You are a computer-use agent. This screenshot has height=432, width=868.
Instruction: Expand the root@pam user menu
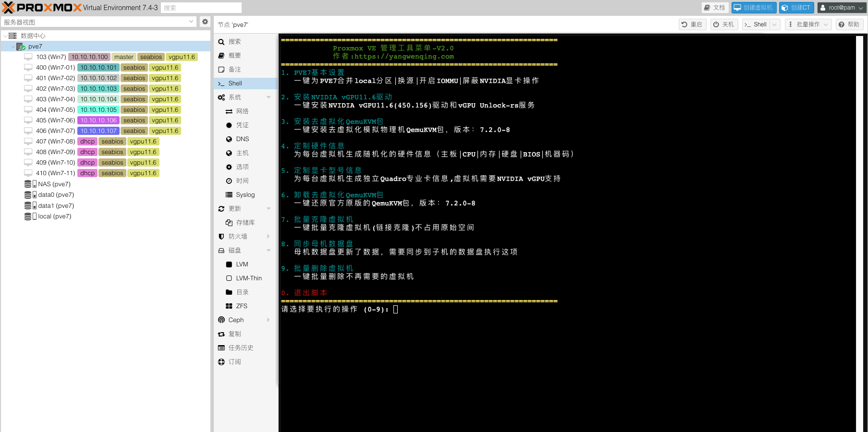click(x=842, y=8)
